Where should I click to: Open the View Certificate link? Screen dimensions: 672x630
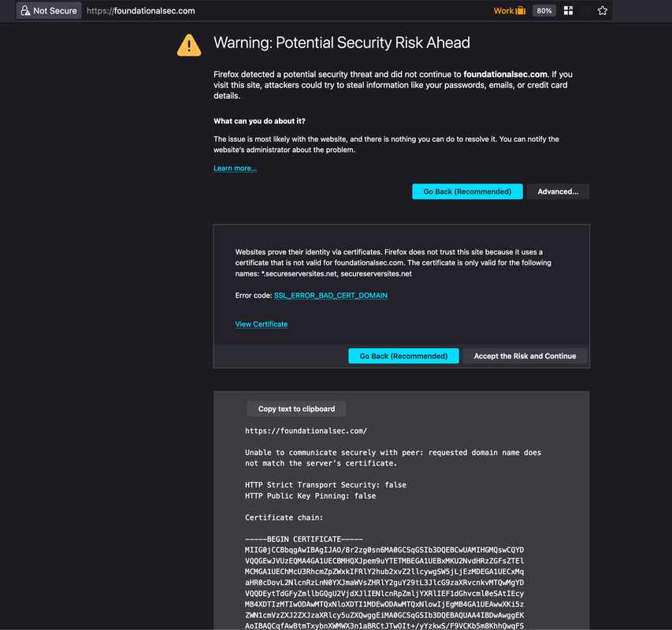click(261, 324)
